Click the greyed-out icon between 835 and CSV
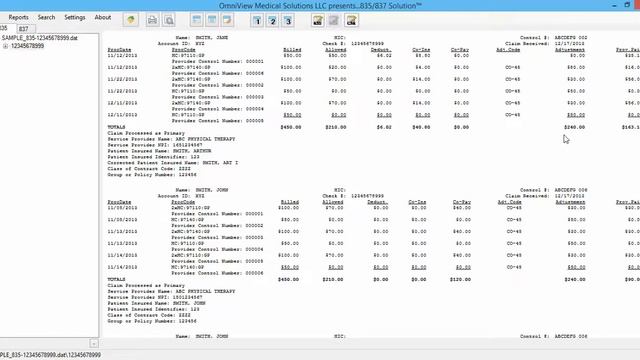640x360 pixels. click(x=334, y=20)
